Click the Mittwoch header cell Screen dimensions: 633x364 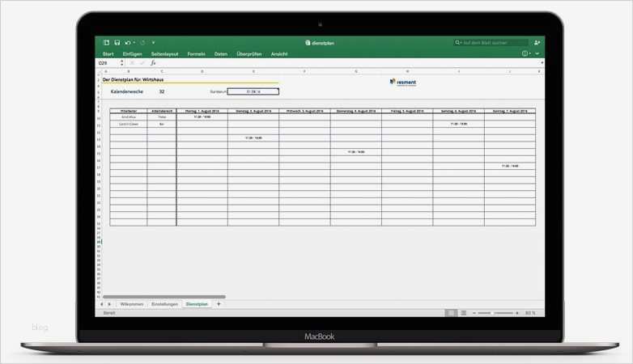pyautogui.click(x=304, y=111)
